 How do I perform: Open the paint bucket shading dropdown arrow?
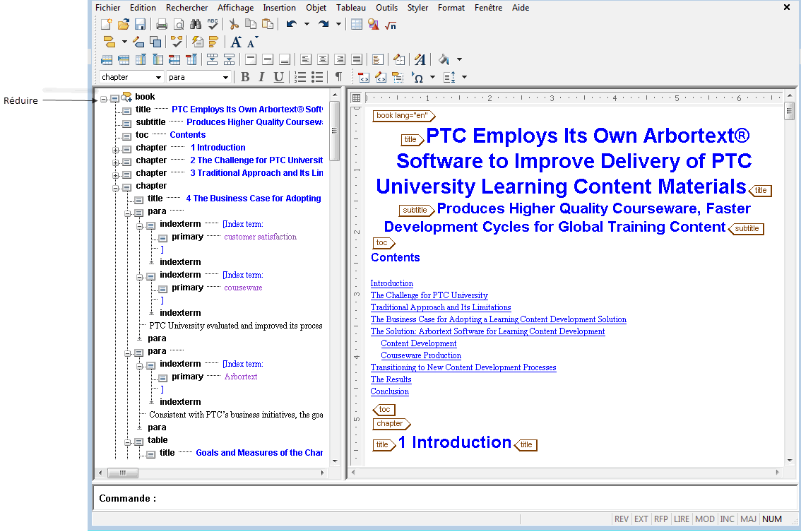point(459,59)
